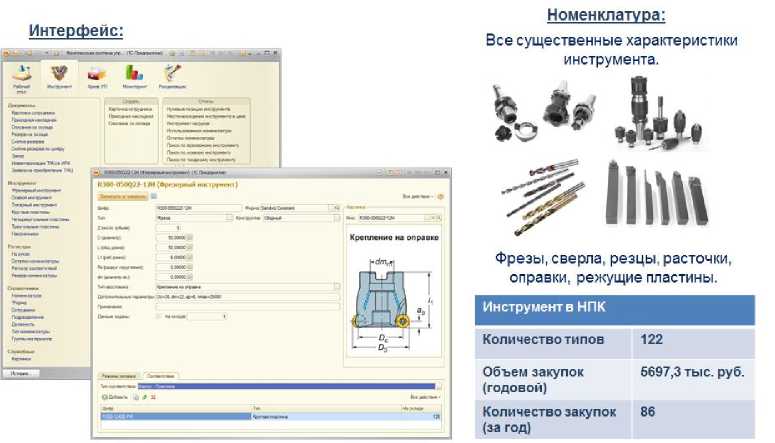The height and width of the screenshot is (443, 775).
Task: Click the green edit pencil icon in table toolbar
Action: 145,397
